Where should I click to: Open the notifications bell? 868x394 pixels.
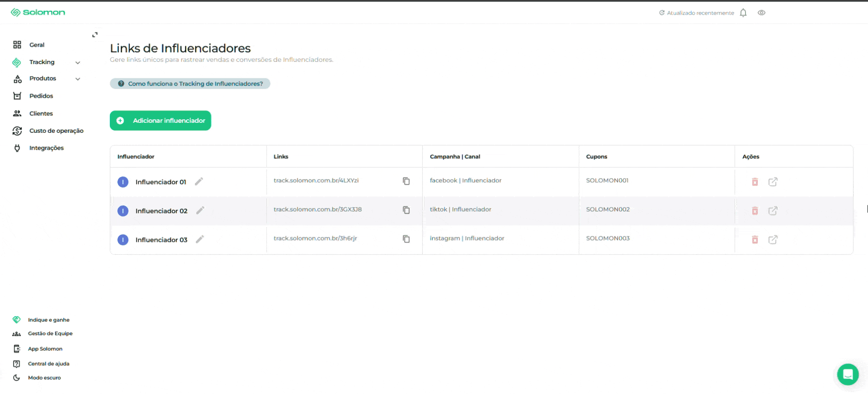coord(743,13)
